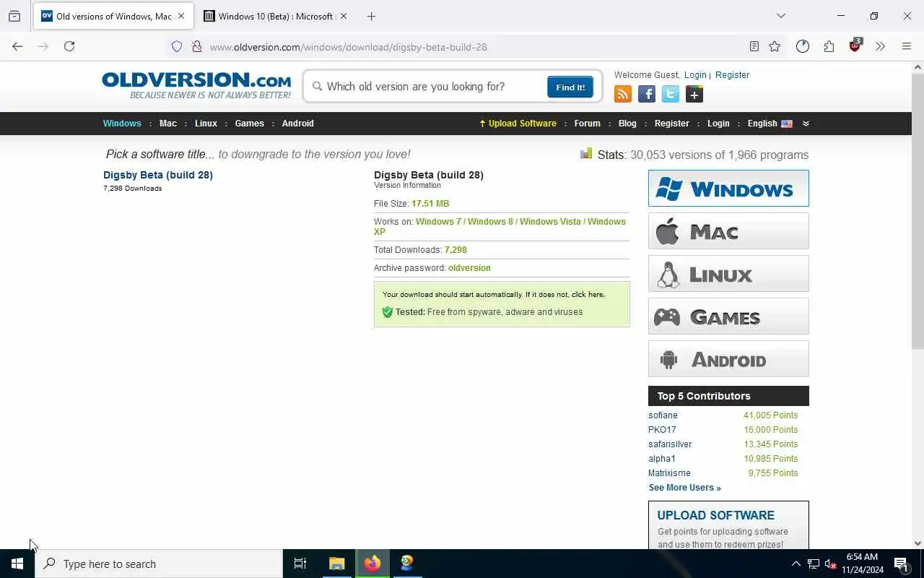Open the uBlock Origin extension icon
Viewport: 924px width, 578px height.
(855, 46)
